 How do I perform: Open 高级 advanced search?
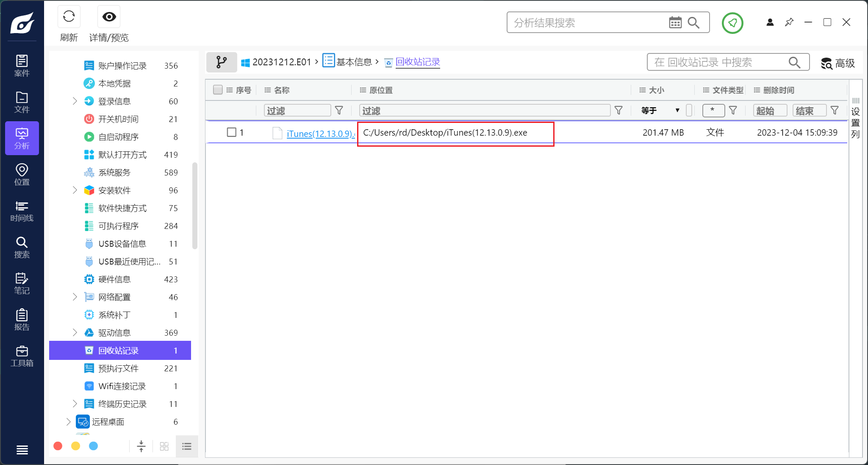tap(838, 63)
